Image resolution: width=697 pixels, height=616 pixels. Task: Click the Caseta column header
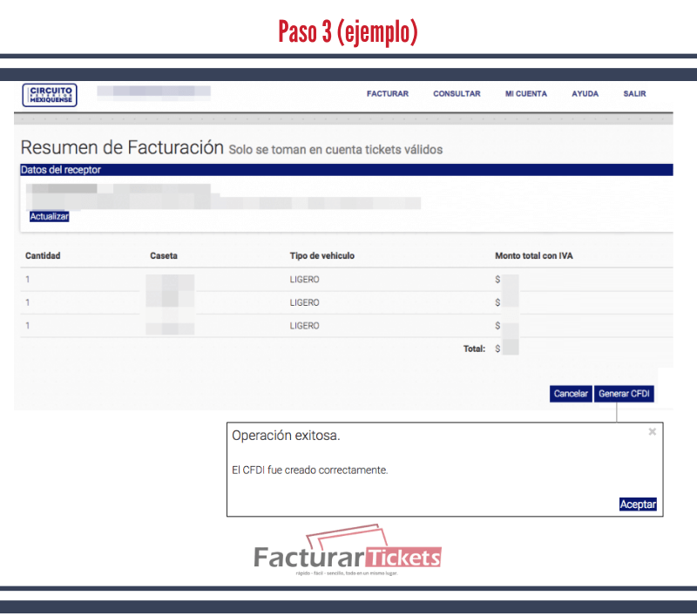tap(161, 255)
